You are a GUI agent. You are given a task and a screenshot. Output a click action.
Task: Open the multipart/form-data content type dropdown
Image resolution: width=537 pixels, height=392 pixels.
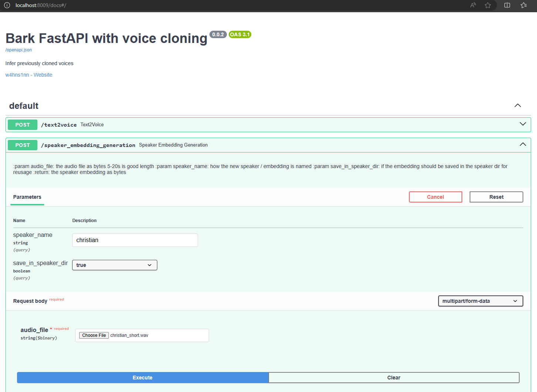481,301
